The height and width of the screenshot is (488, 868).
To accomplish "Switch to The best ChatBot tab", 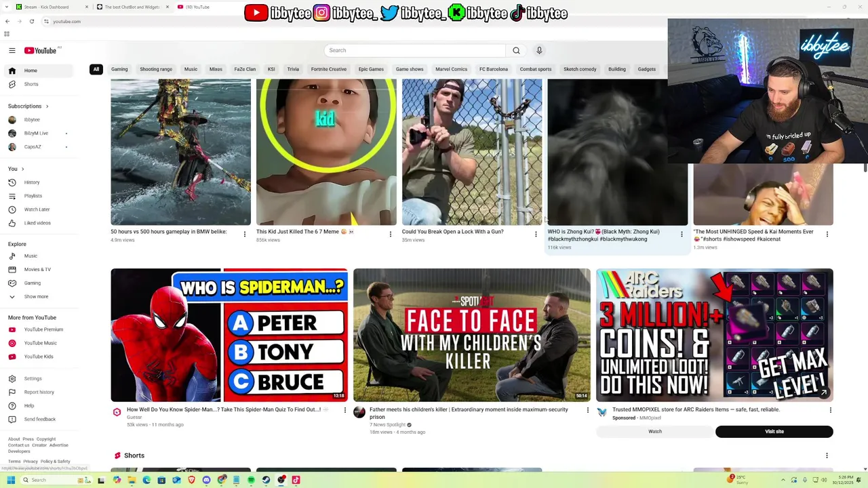I will [133, 7].
